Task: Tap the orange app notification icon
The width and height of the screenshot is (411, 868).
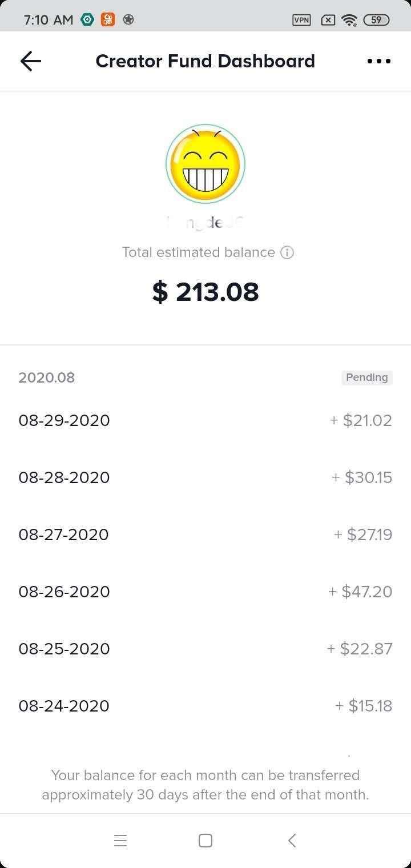Action: point(107,19)
